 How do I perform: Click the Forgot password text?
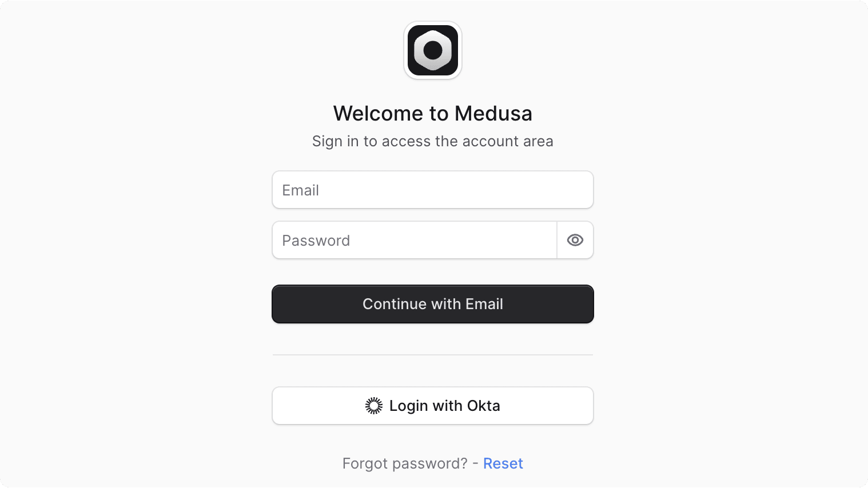click(406, 463)
